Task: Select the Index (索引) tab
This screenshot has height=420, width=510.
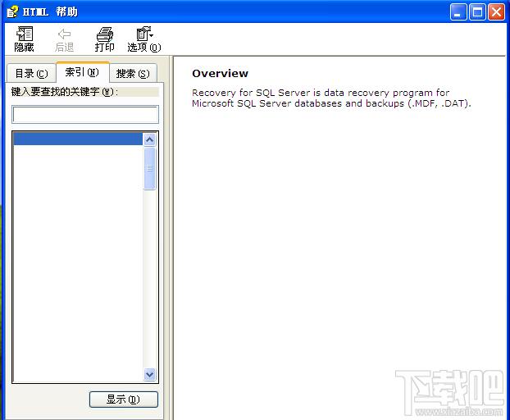Action: pyautogui.click(x=82, y=72)
